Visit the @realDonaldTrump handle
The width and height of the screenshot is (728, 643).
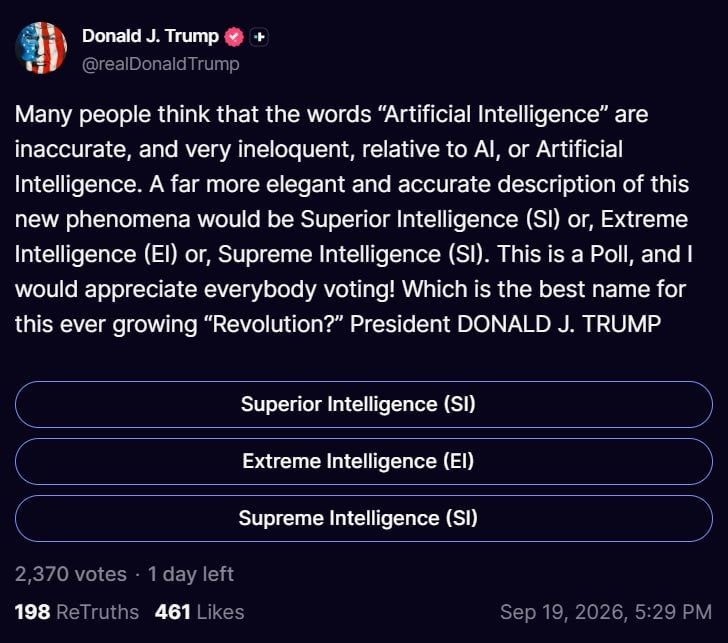161,64
